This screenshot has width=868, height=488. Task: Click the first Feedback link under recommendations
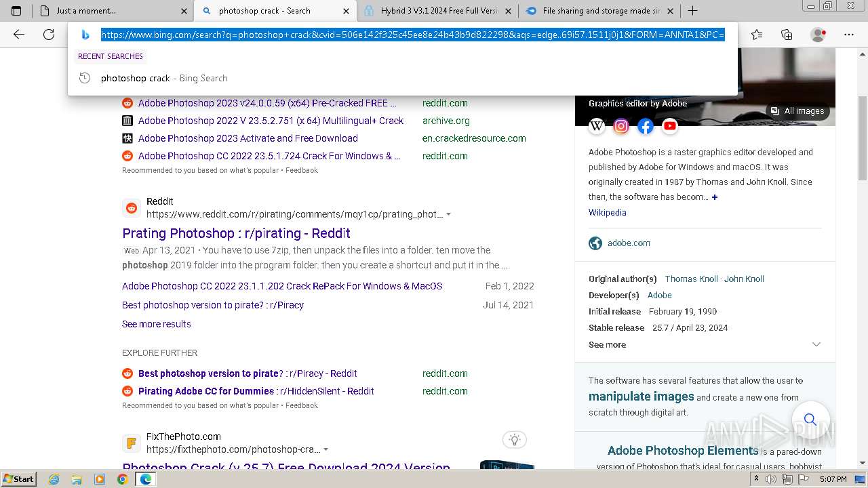(x=302, y=170)
